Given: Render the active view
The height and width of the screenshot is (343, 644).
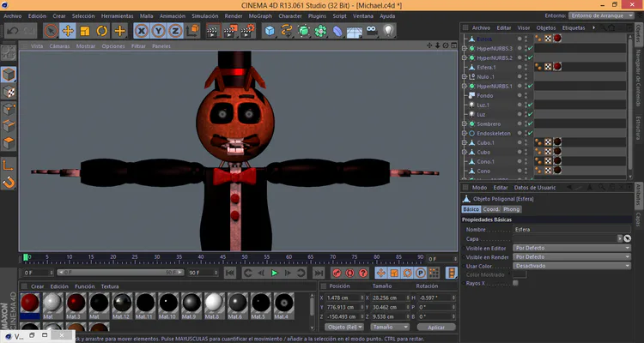Looking at the screenshot, I should click(x=213, y=31).
